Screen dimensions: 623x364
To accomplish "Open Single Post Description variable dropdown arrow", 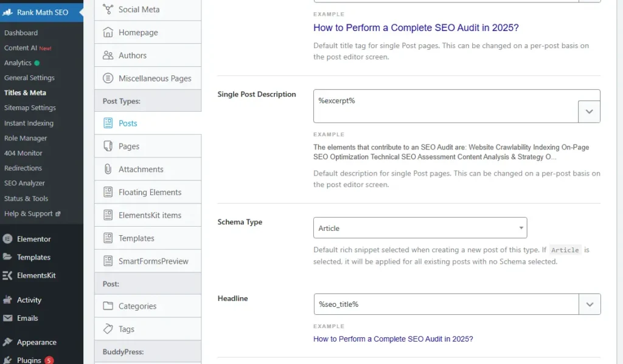I will [589, 112].
